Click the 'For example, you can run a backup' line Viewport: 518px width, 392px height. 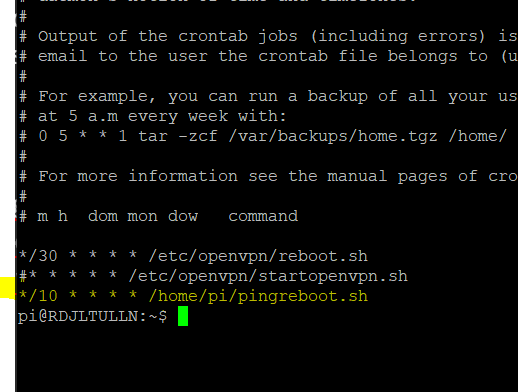pyautogui.click(x=268, y=96)
